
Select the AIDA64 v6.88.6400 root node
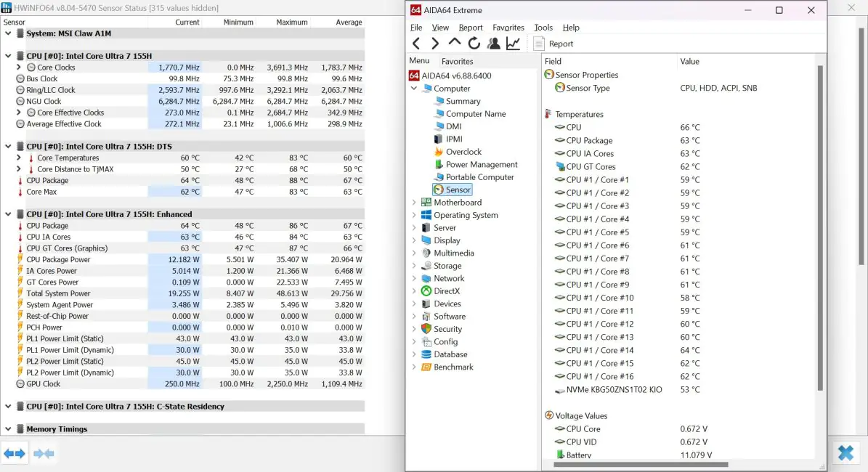click(x=456, y=76)
